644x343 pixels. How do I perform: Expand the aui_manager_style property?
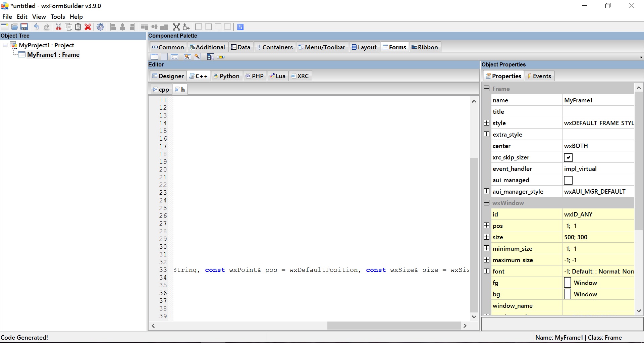[486, 191]
